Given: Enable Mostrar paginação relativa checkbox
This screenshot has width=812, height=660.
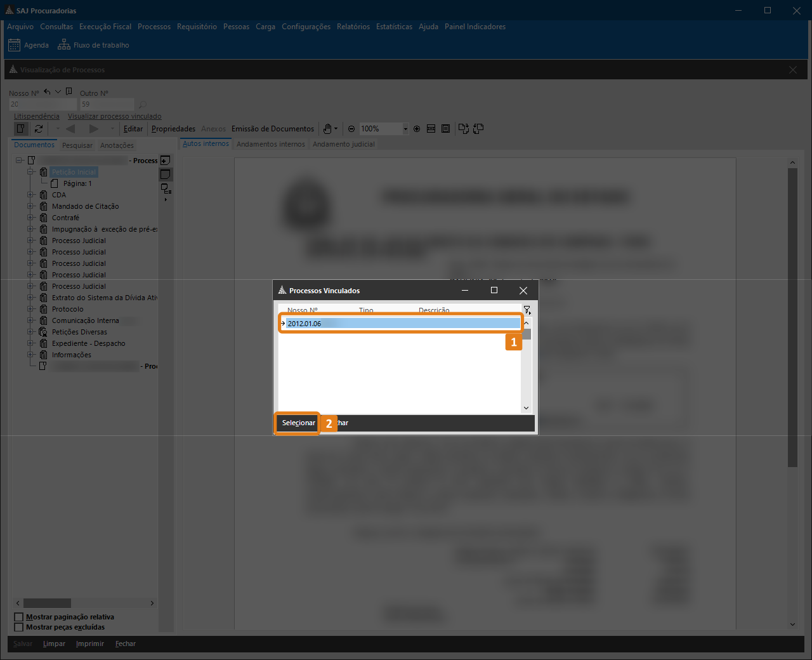Looking at the screenshot, I should click(19, 617).
